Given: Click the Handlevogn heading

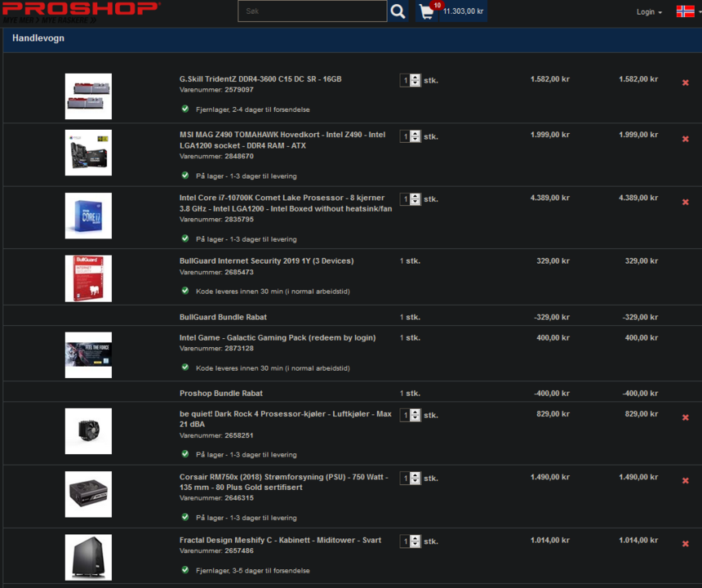Looking at the screenshot, I should coord(38,38).
